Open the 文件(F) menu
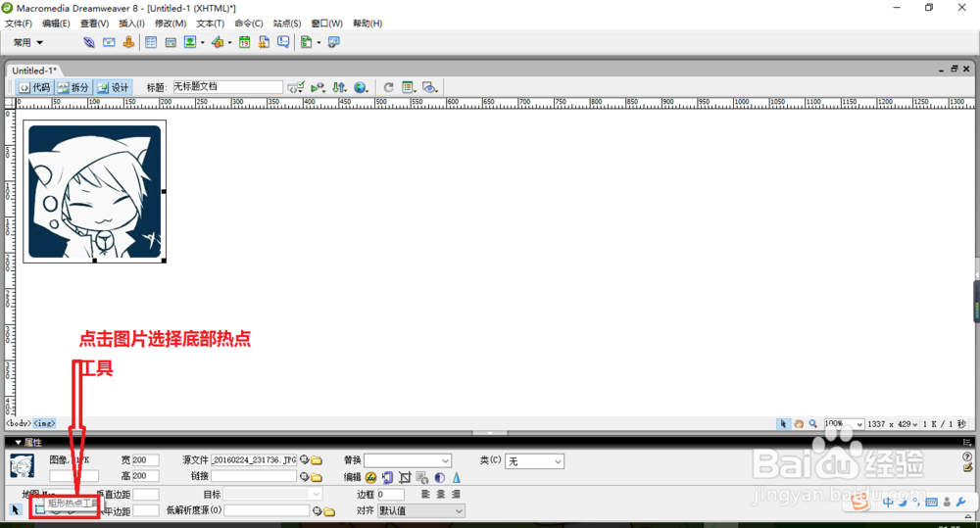This screenshot has height=528, width=980. (18, 24)
